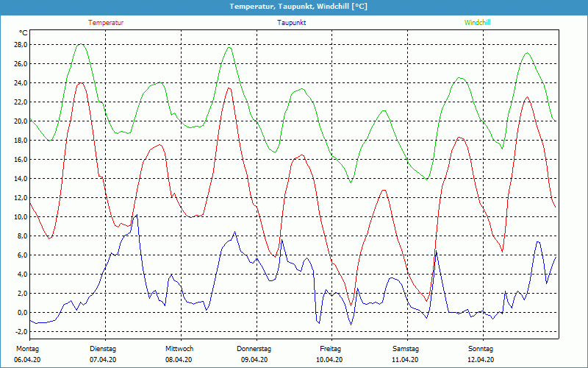Click the 11.04.20 date label
The image size is (588, 368).
[405, 360]
